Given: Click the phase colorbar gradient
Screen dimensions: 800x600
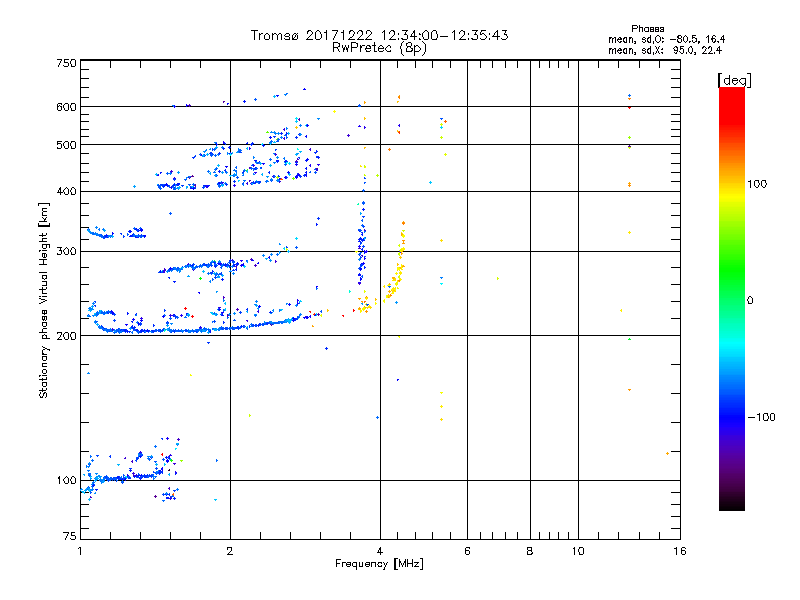Looking at the screenshot, I should coord(732,299).
